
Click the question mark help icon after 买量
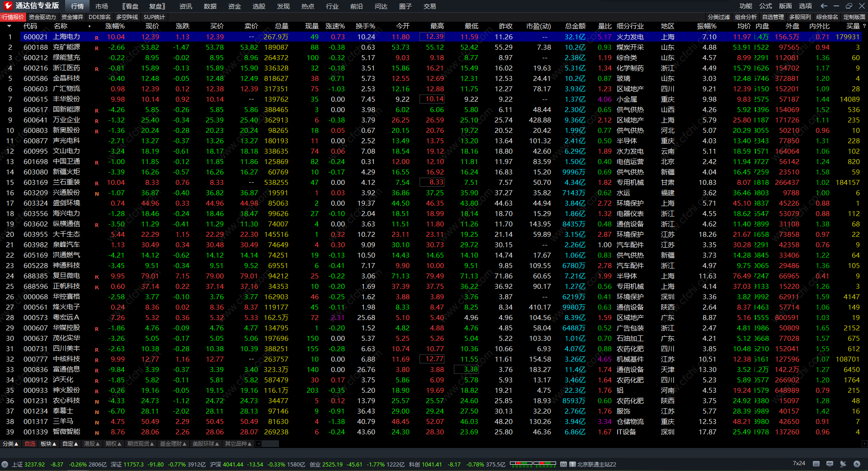[864, 26]
